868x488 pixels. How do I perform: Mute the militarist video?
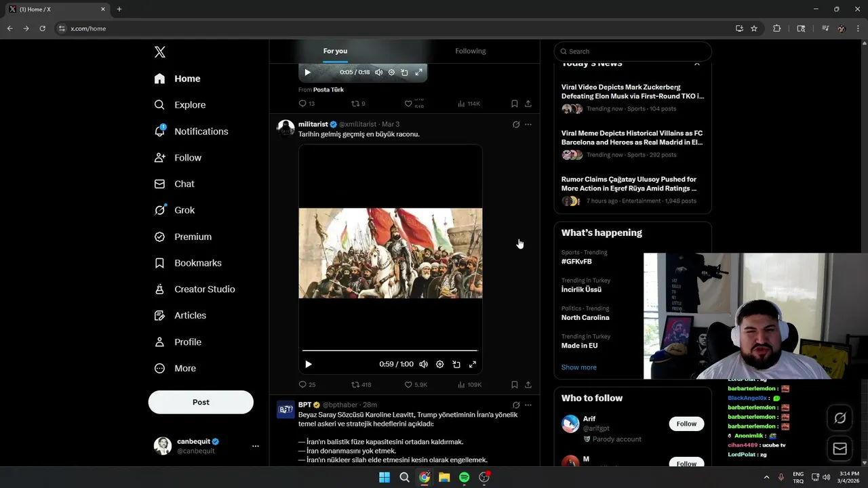(423, 365)
